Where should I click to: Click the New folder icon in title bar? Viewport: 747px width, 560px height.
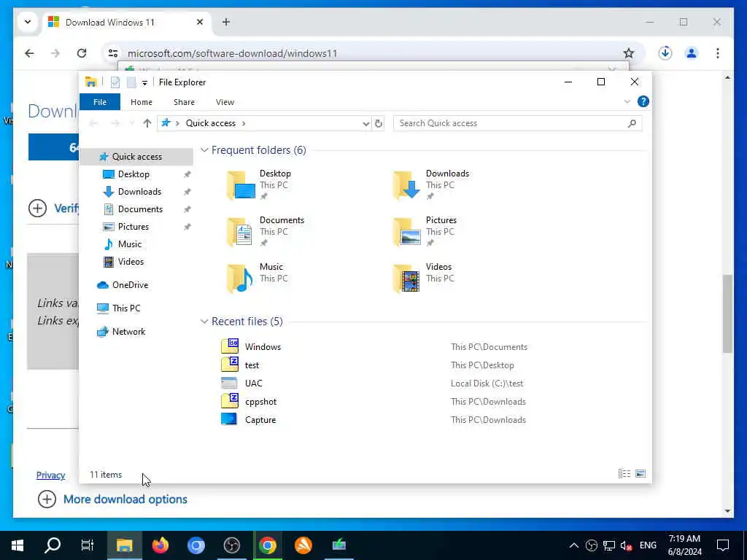[x=131, y=82]
